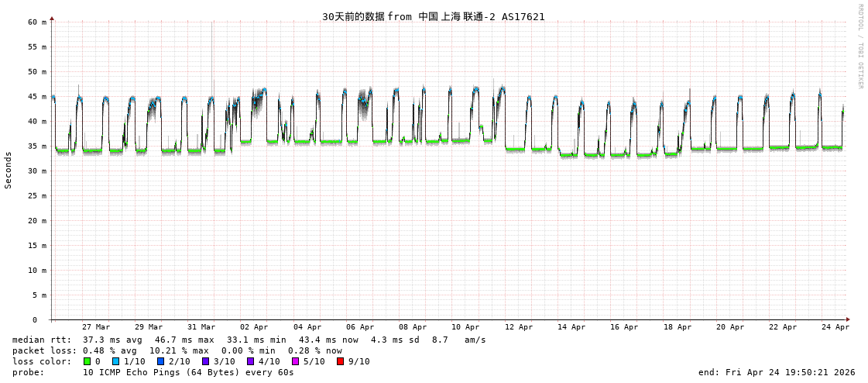Click the red 9/10 loss swatch
The height and width of the screenshot is (383, 868).
tap(340, 361)
